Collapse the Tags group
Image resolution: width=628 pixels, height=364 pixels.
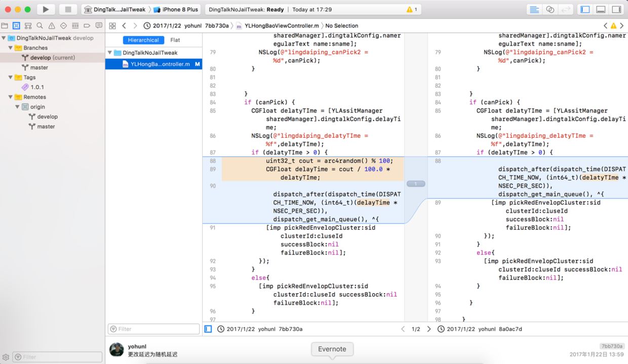11,77
